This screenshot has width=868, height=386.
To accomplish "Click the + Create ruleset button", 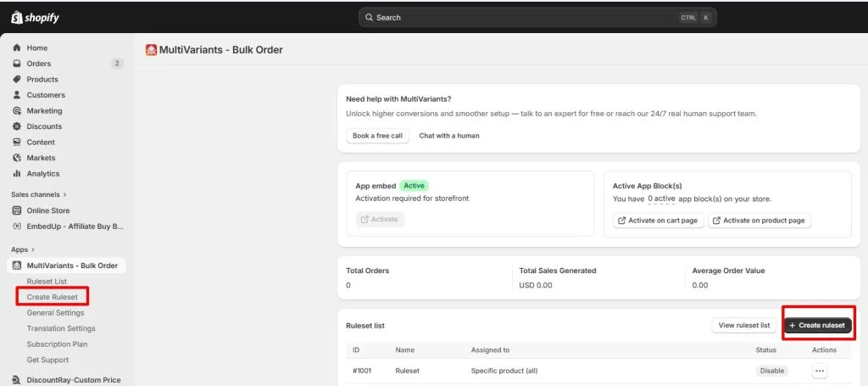I will click(x=818, y=326).
